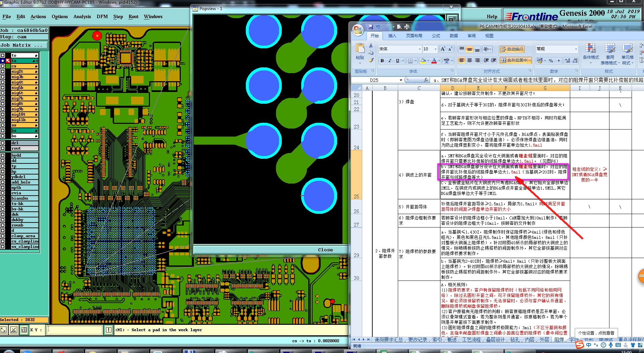This screenshot has height=353, width=644.
Task: Click the Excel Office button
Action: tap(358, 30)
